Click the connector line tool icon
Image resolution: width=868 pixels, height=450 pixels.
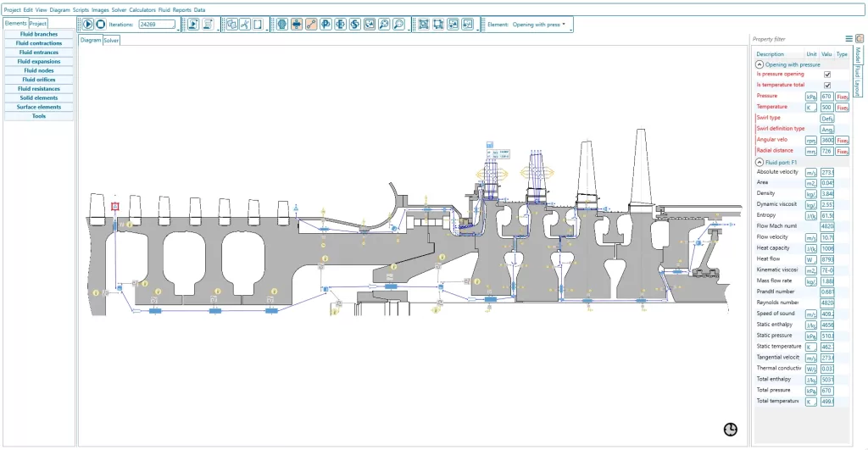(311, 24)
